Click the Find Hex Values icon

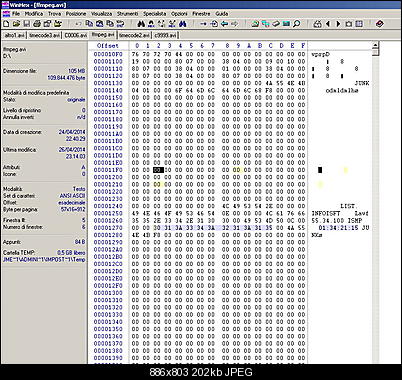(151, 24)
